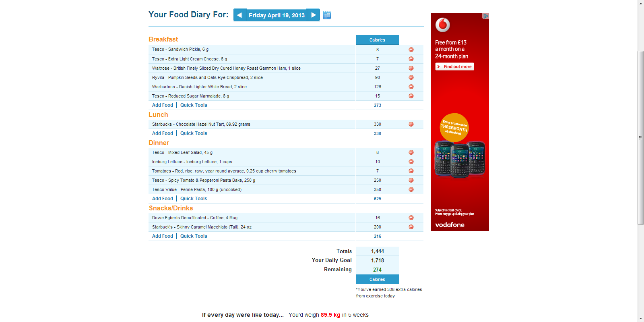Click Ryvita Pumpkin Seeds Crispbread text
Image resolution: width=644 pixels, height=322 pixels.
tap(207, 77)
